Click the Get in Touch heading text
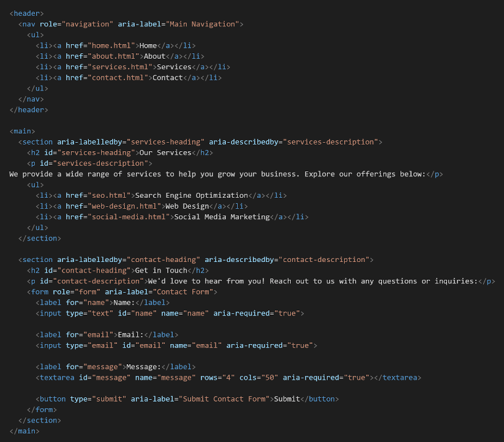This screenshot has height=442, width=504. 161,271
